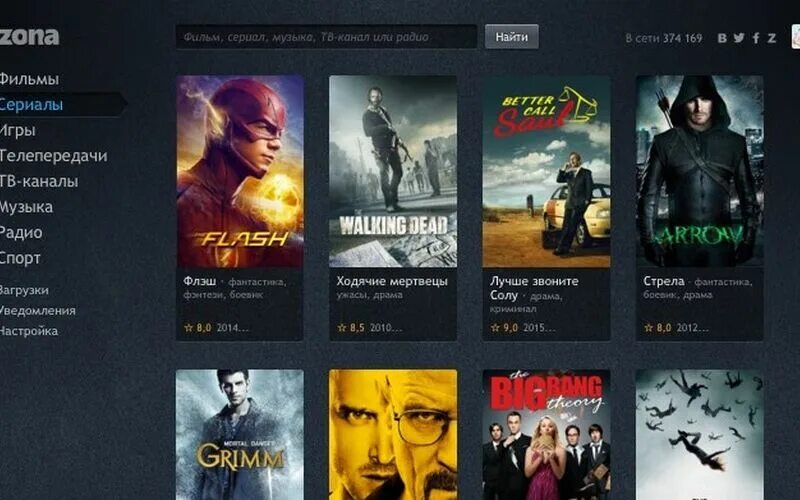The image size is (800, 500).
Task: Click the star rating of Флэш
Action: point(197,328)
